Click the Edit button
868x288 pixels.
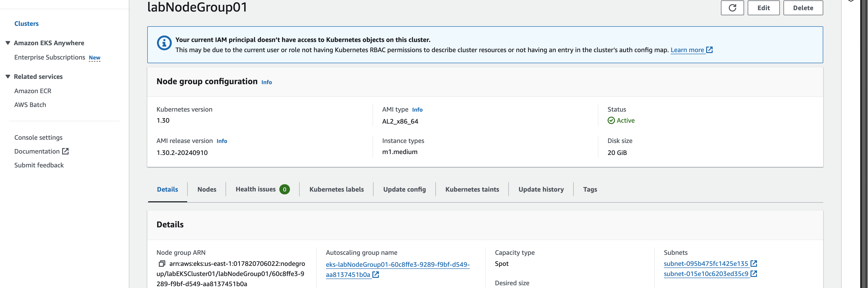point(764,8)
